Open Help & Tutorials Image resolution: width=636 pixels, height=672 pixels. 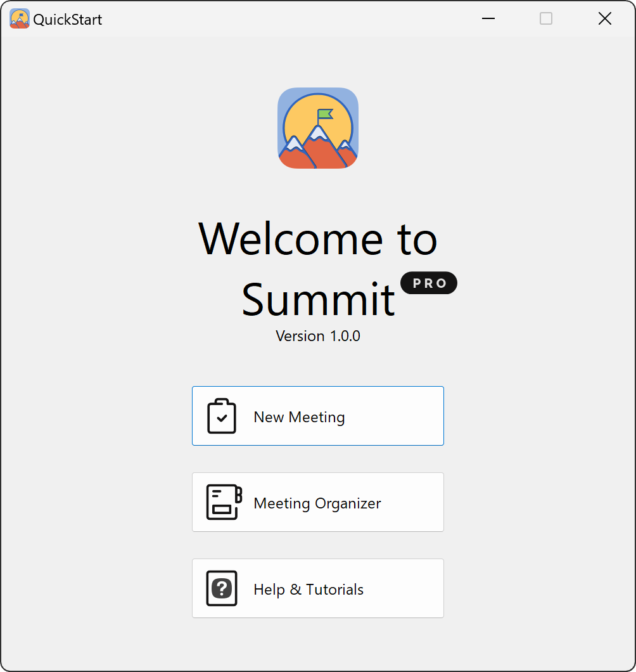point(317,588)
